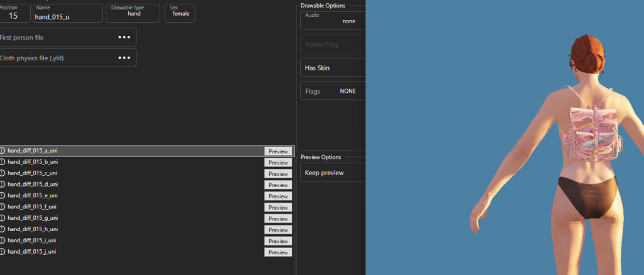
Task: Toggle the Keep preview option
Action: click(x=333, y=173)
